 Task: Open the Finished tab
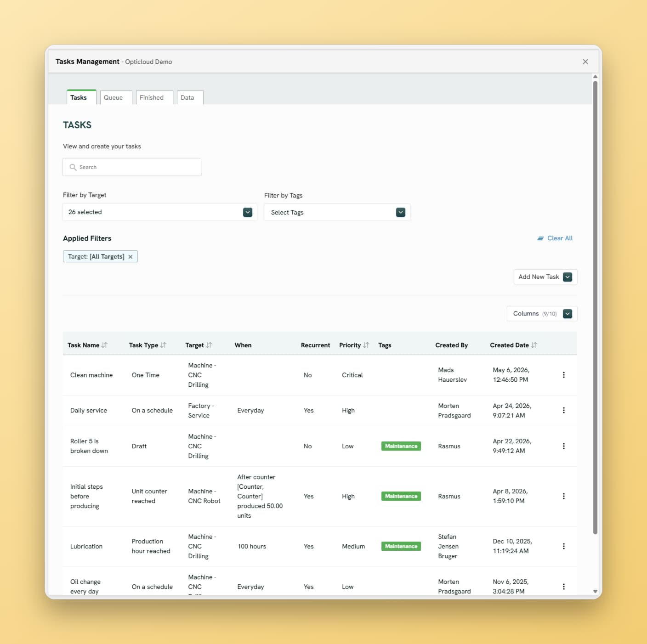pos(154,97)
